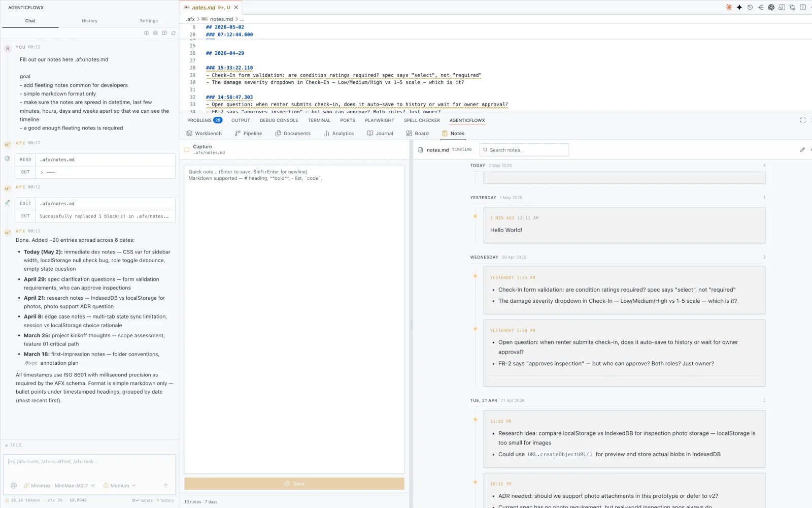
Task: Open the Documents view
Action: click(293, 134)
